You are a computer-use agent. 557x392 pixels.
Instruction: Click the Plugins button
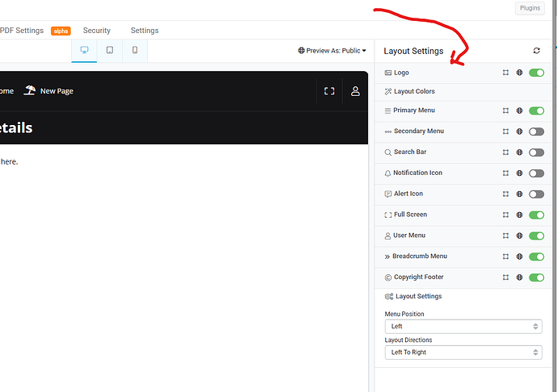(530, 8)
